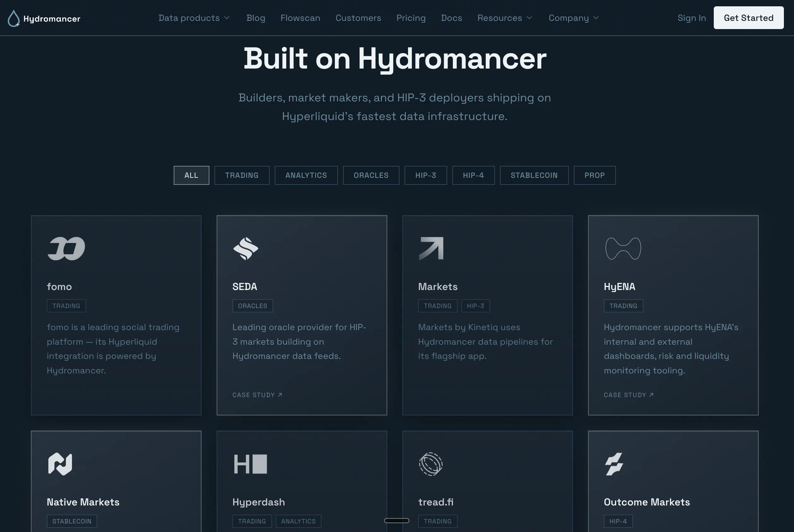Filter customers by ORACLES

[371, 175]
